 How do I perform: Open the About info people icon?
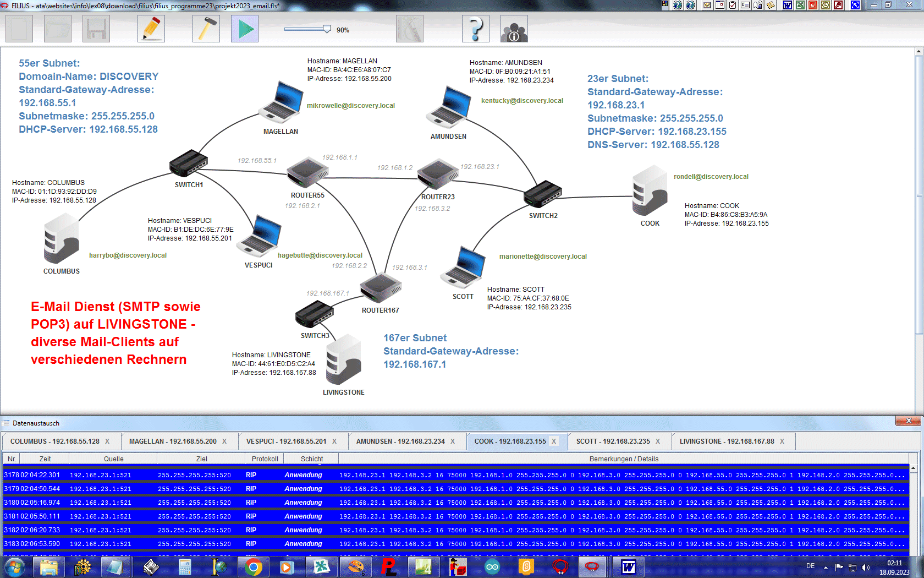point(514,29)
